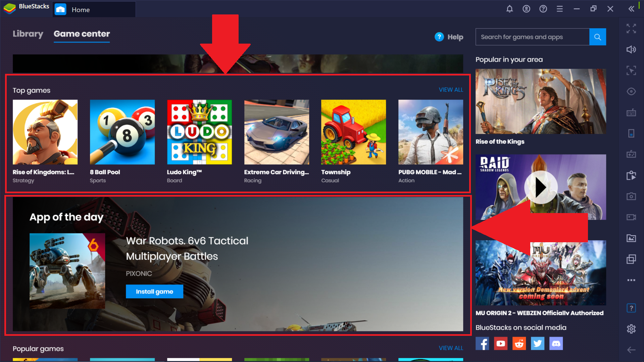Viewport: 644px width, 362px height.
Task: Take a screenshot with camera icon
Action: pos(631,196)
